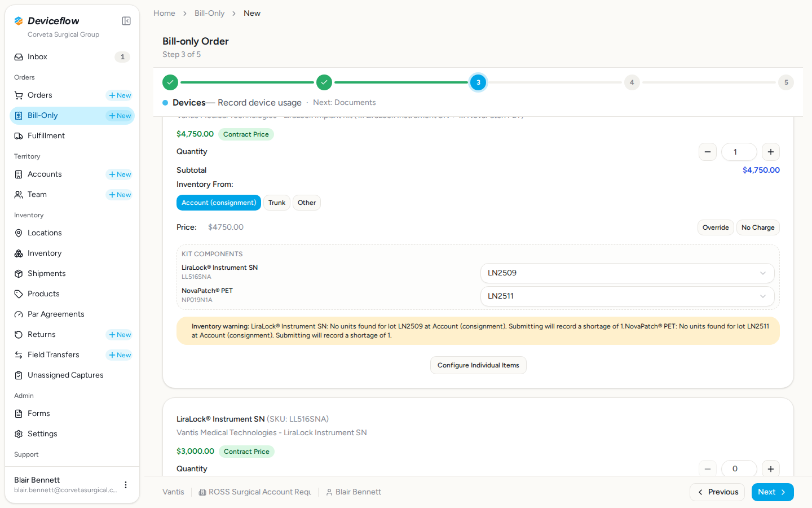Viewport: 812px width, 508px height.
Task: Select Trunk inventory source
Action: [277, 203]
